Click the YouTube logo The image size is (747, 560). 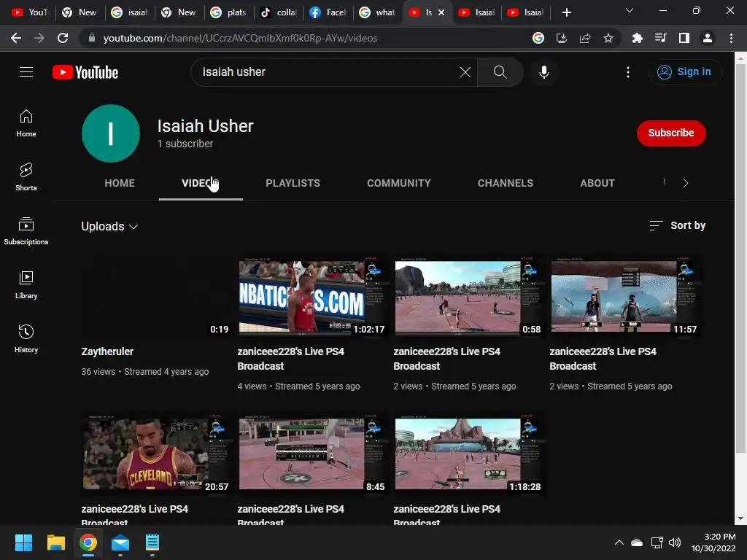(85, 72)
